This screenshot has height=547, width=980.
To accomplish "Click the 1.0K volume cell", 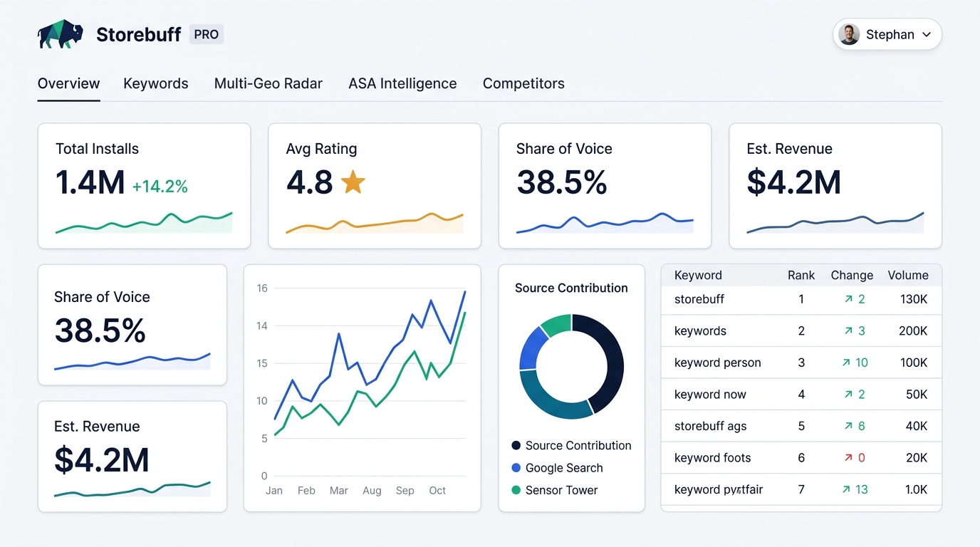I will click(x=916, y=489).
